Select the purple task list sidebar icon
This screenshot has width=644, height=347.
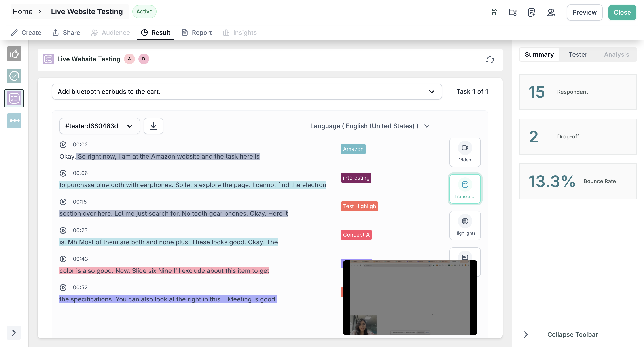pos(14,98)
